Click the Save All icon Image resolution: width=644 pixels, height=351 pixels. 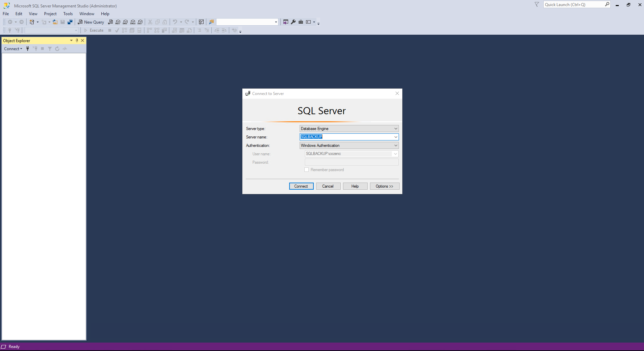[70, 22]
